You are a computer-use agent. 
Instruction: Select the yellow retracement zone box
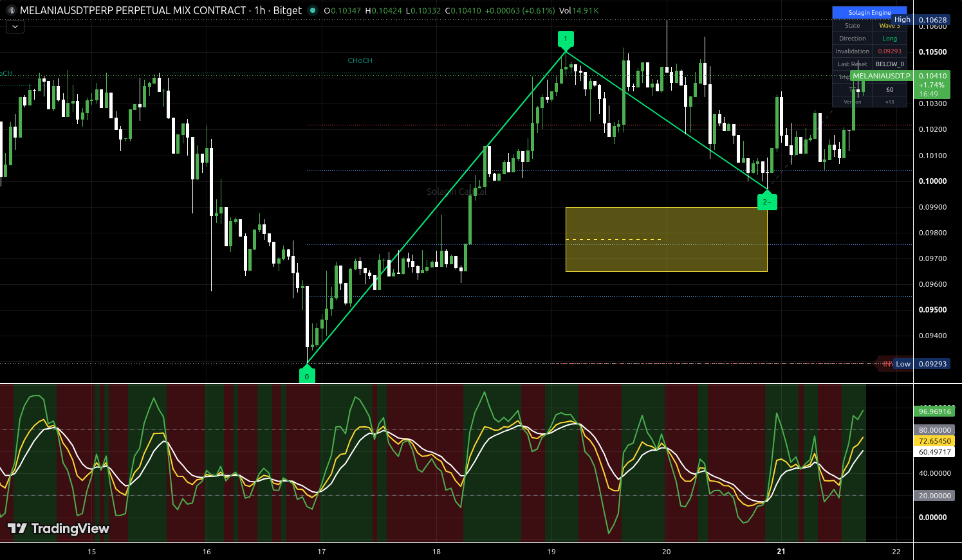pos(666,239)
